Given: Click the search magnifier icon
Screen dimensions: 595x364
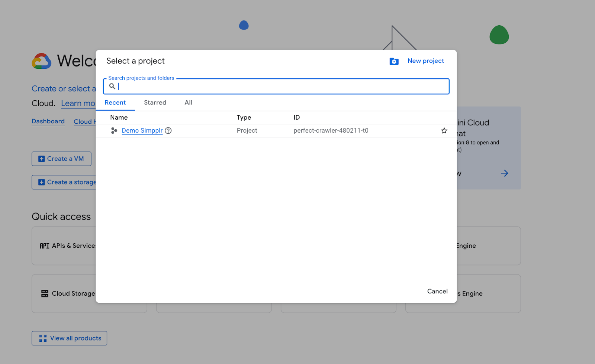Looking at the screenshot, I should [x=112, y=87].
